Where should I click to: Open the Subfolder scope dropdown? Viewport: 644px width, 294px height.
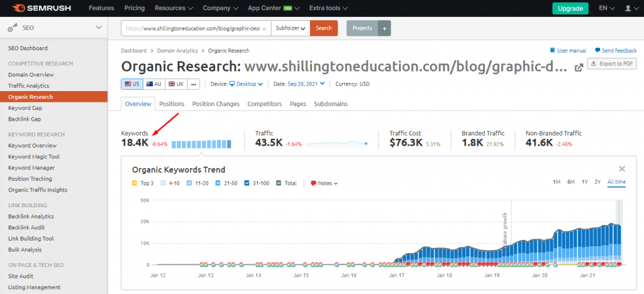(x=291, y=28)
